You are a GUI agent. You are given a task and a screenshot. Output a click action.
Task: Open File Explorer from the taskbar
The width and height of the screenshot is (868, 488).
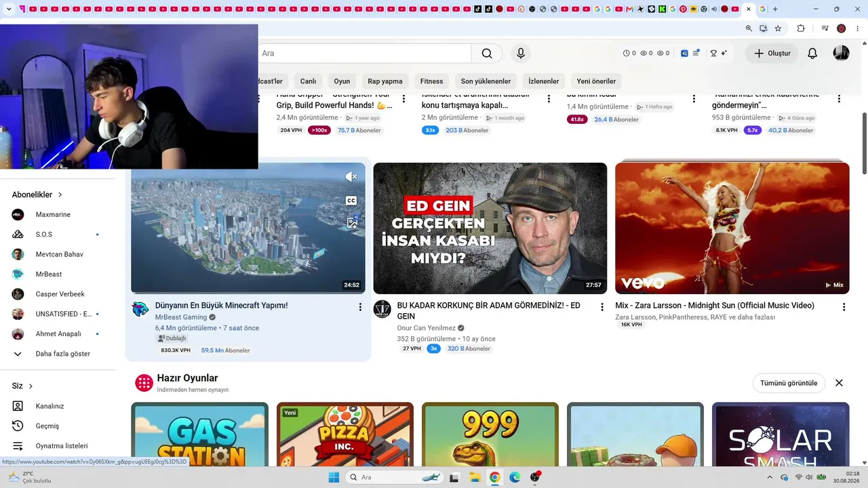(x=475, y=477)
